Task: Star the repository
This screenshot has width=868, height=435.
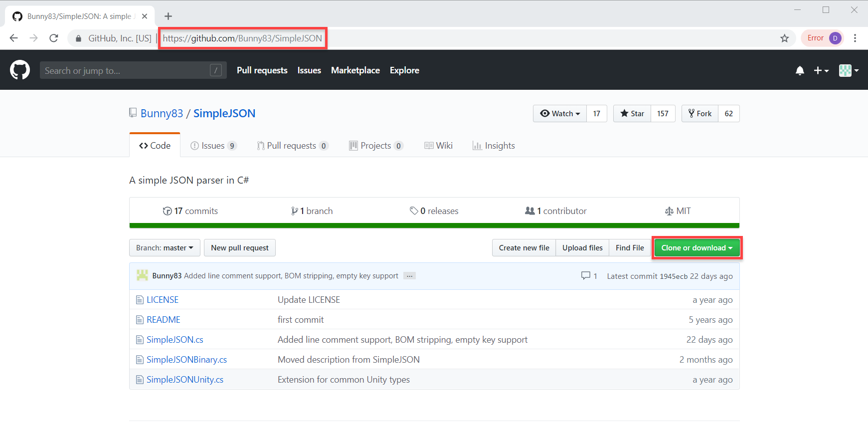Action: pos(632,114)
